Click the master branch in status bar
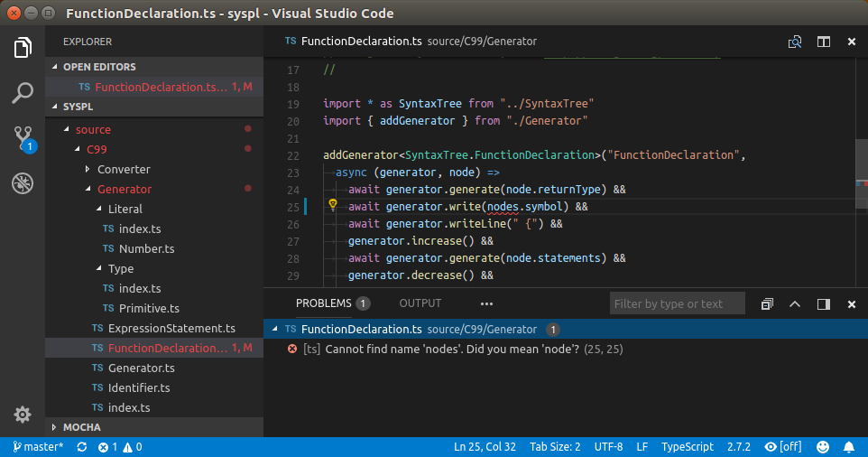Screen dimensions: 868x457 [x=37, y=446]
